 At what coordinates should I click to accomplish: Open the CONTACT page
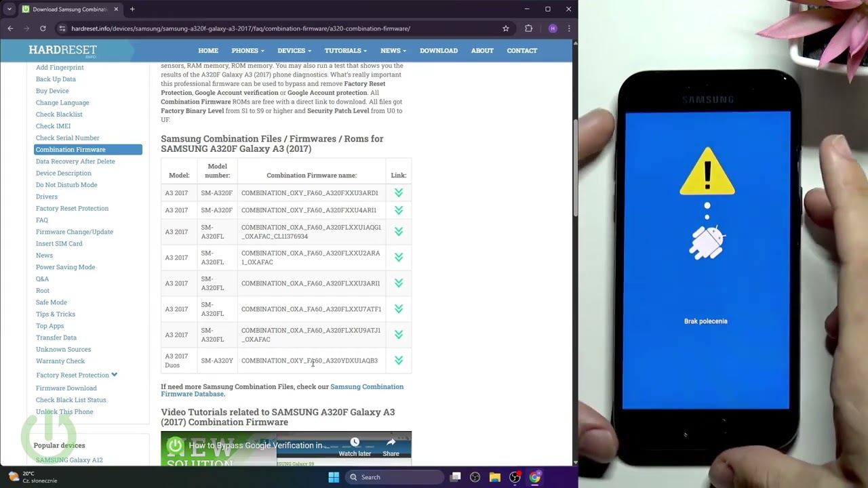(x=522, y=50)
